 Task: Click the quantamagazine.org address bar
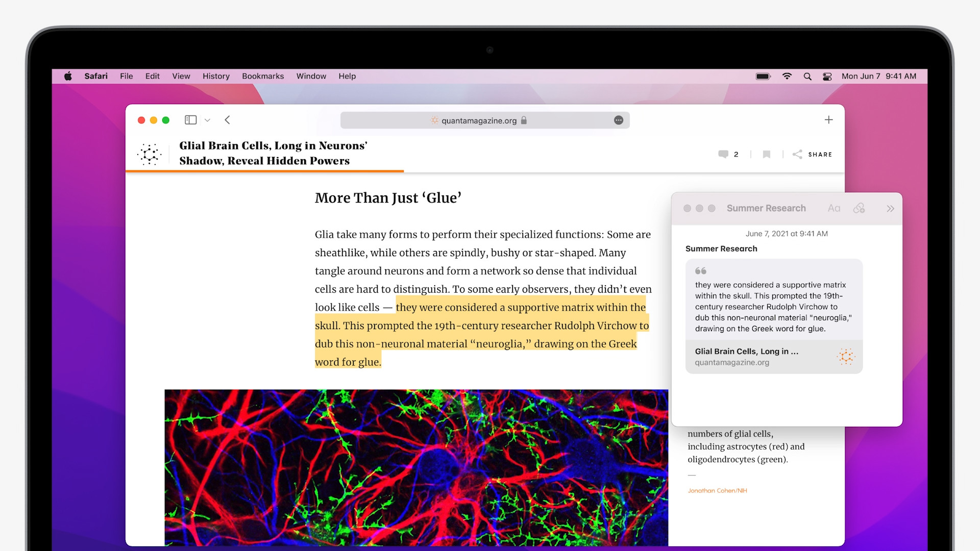click(479, 120)
